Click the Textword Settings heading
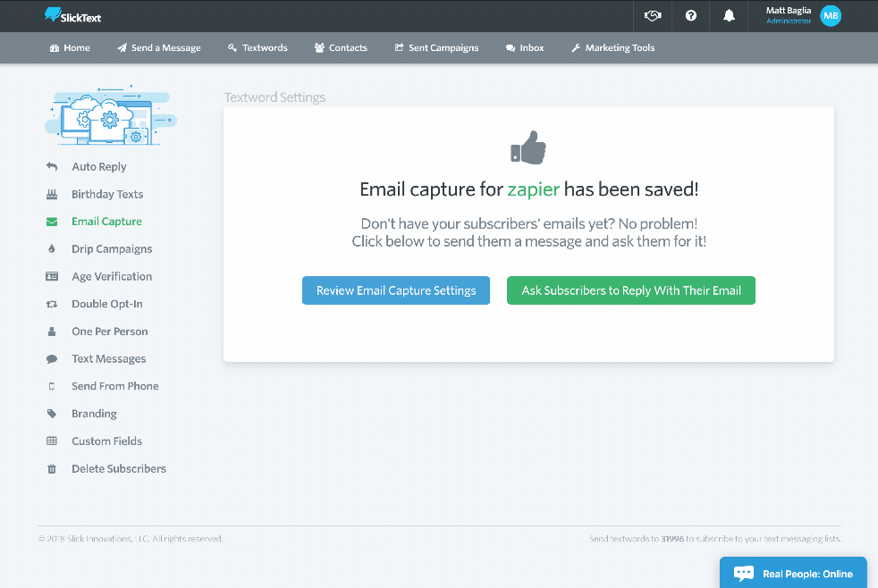The width and height of the screenshot is (878, 588). point(274,97)
